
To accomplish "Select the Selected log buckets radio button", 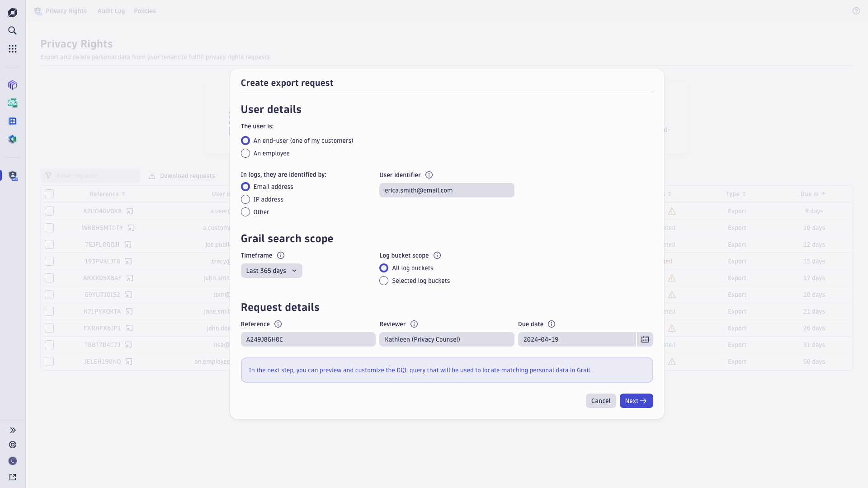I will pos(384,281).
